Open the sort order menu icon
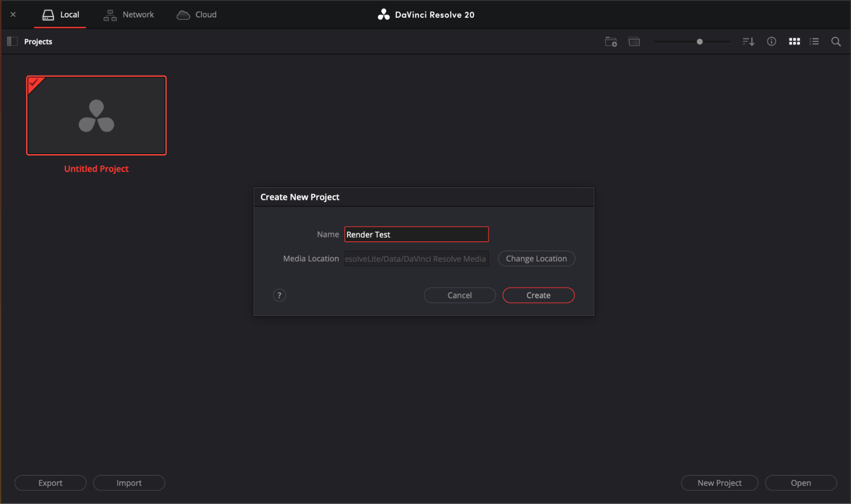This screenshot has width=851, height=504. (748, 42)
